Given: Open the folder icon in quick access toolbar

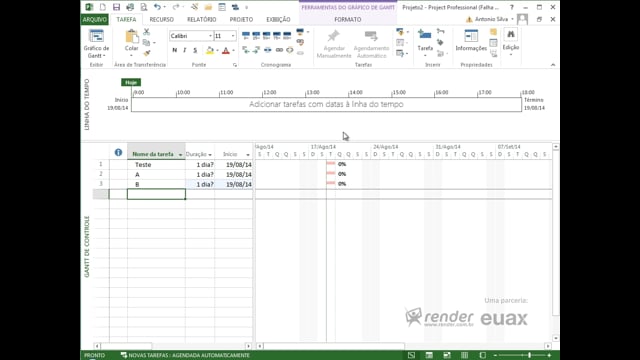Looking at the screenshot, I should tap(208, 7).
